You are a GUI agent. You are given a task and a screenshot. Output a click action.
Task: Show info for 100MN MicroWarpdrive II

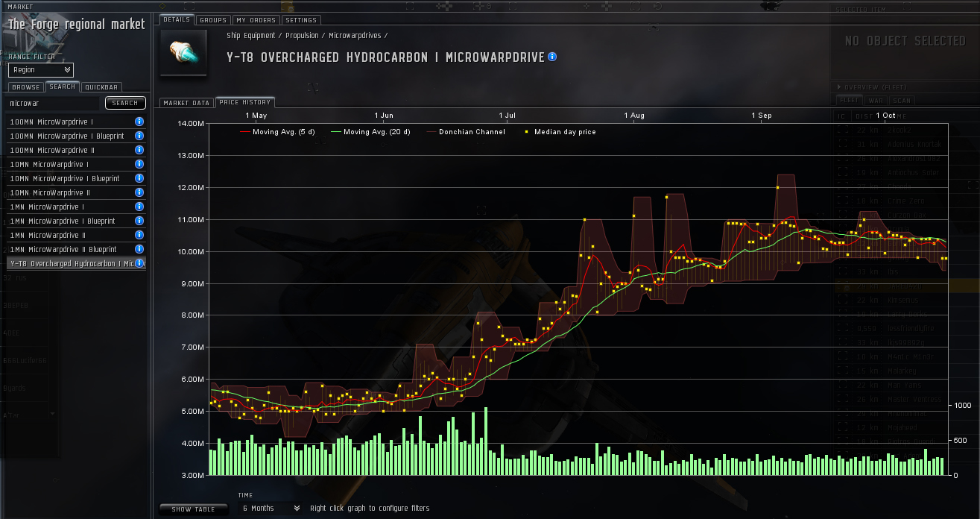(139, 150)
